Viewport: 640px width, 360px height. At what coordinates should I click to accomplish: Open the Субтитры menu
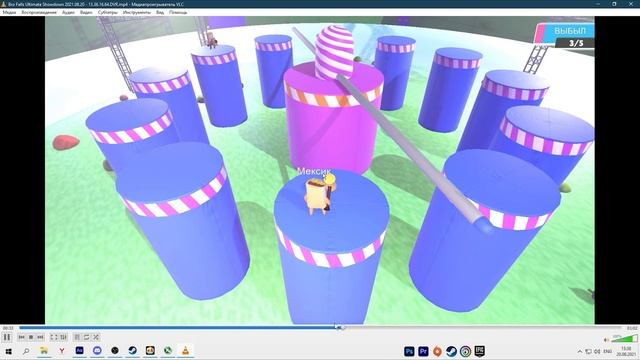coord(108,13)
